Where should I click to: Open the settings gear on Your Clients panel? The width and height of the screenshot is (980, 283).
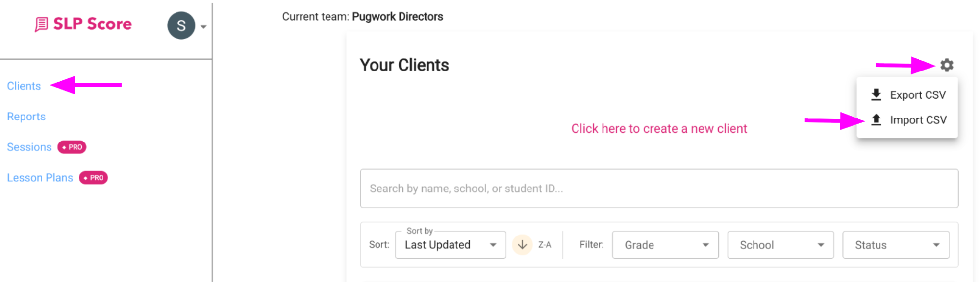[x=947, y=65]
